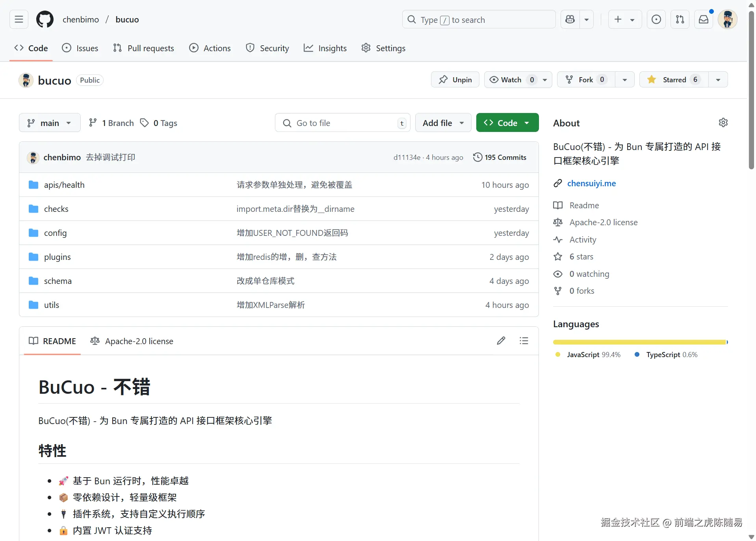Click the link icon beside chensuiyi.me
The height and width of the screenshot is (541, 756).
(x=558, y=183)
